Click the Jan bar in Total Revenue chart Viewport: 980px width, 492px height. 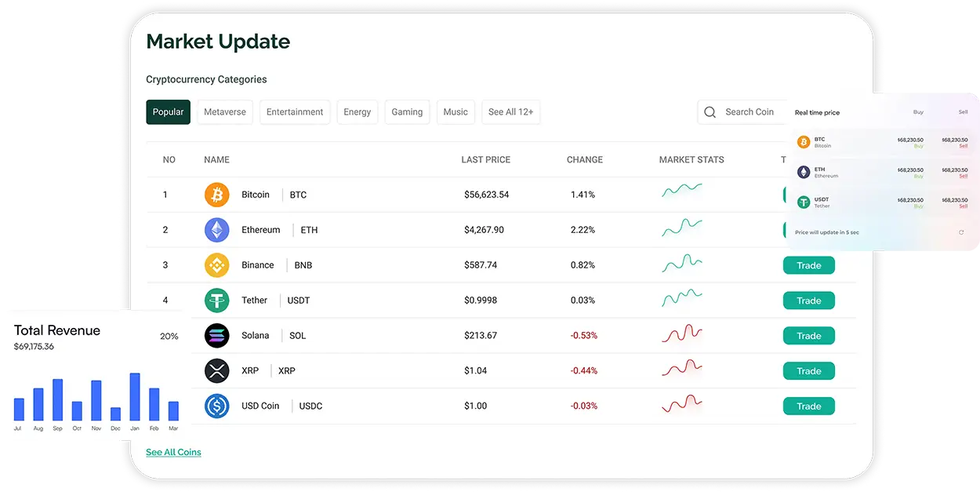pyautogui.click(x=135, y=396)
